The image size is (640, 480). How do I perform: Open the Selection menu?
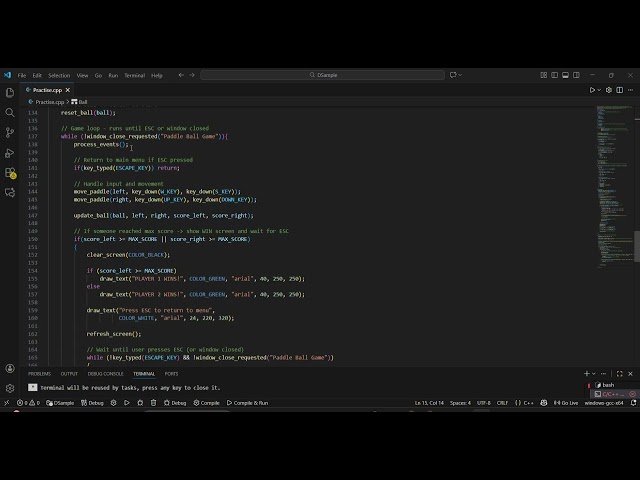pos(59,75)
